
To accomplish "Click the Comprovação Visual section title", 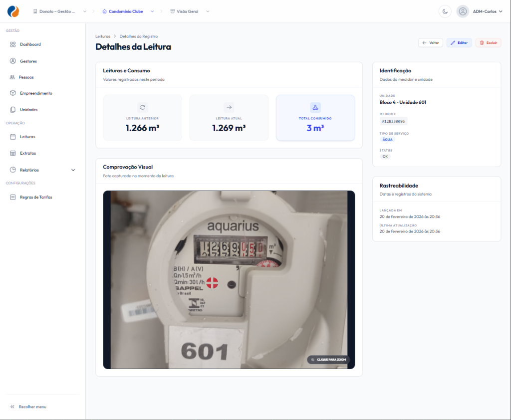I will click(x=128, y=167).
